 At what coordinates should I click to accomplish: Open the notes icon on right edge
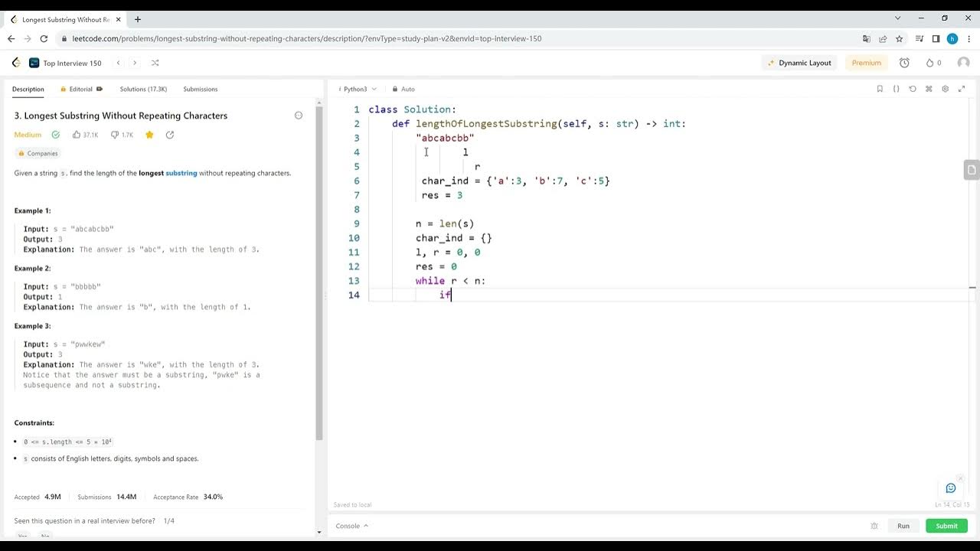pyautogui.click(x=972, y=170)
